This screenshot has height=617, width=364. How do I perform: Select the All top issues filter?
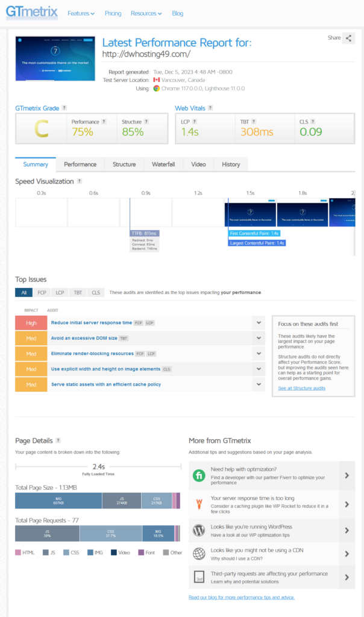click(24, 292)
